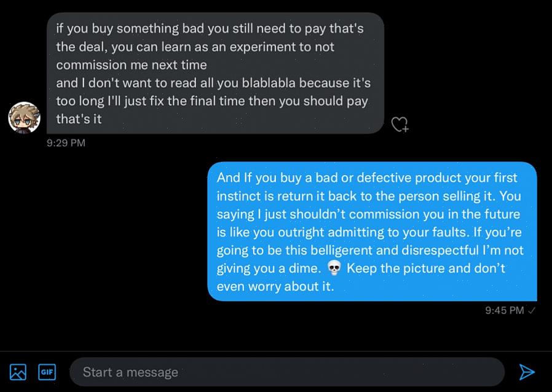Screen dimensions: 552x392
Task: Open the photo attachment picker icon
Action: pyautogui.click(x=18, y=372)
